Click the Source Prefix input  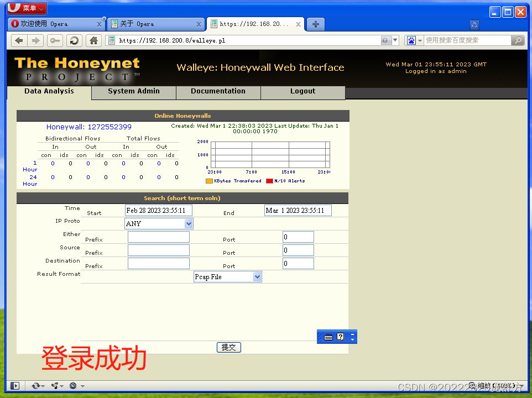tap(159, 250)
